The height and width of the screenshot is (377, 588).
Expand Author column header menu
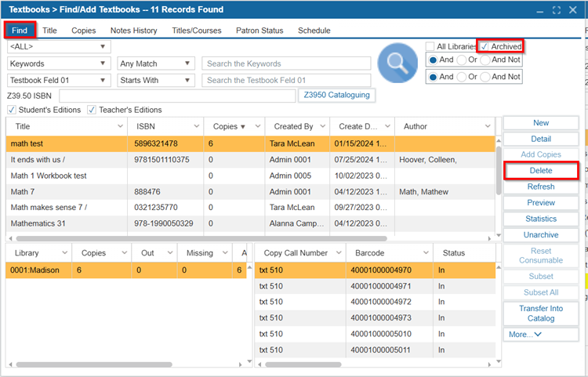[488, 126]
